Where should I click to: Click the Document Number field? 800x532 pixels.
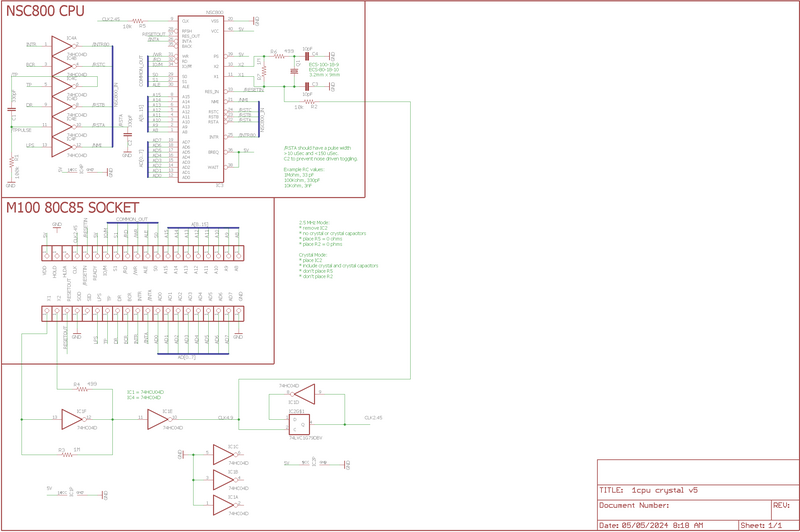coord(634,505)
